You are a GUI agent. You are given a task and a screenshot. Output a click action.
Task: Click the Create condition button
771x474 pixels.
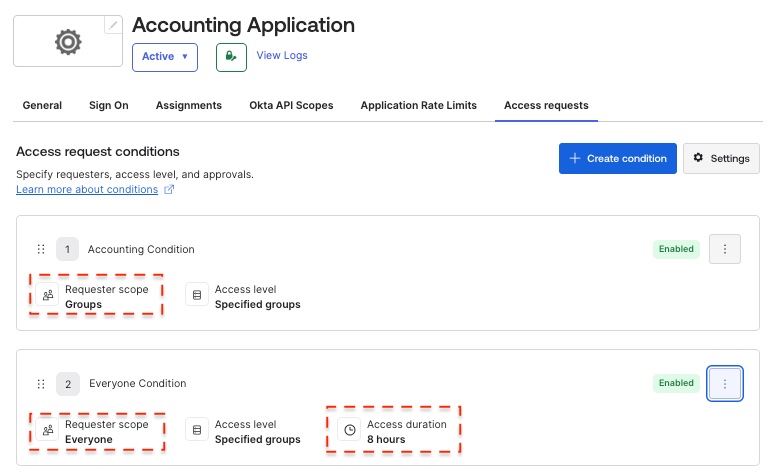tap(617, 158)
